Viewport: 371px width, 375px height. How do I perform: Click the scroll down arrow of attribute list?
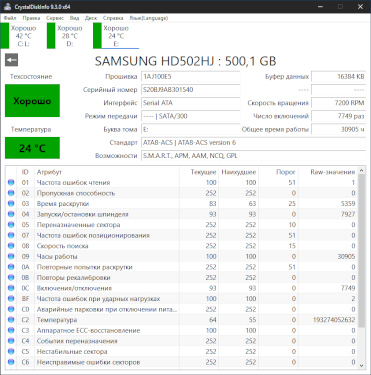[361, 365]
